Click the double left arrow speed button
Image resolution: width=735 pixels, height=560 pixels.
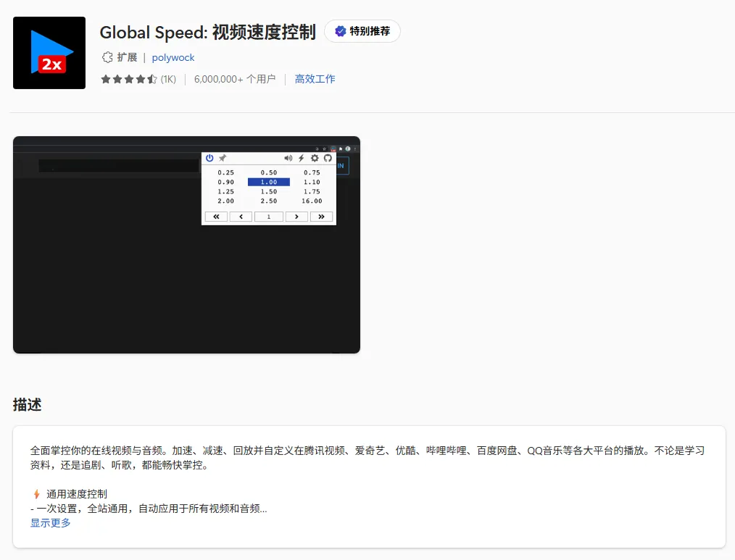216,217
